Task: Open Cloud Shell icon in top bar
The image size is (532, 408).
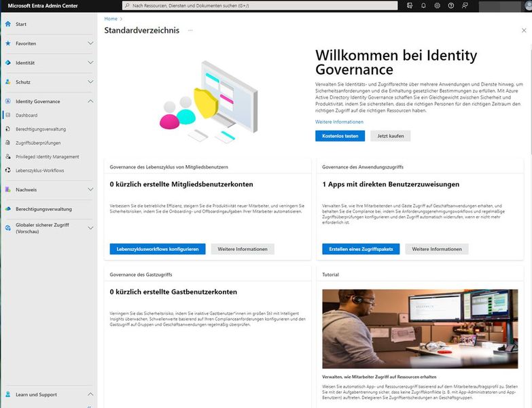Action: [x=410, y=5]
